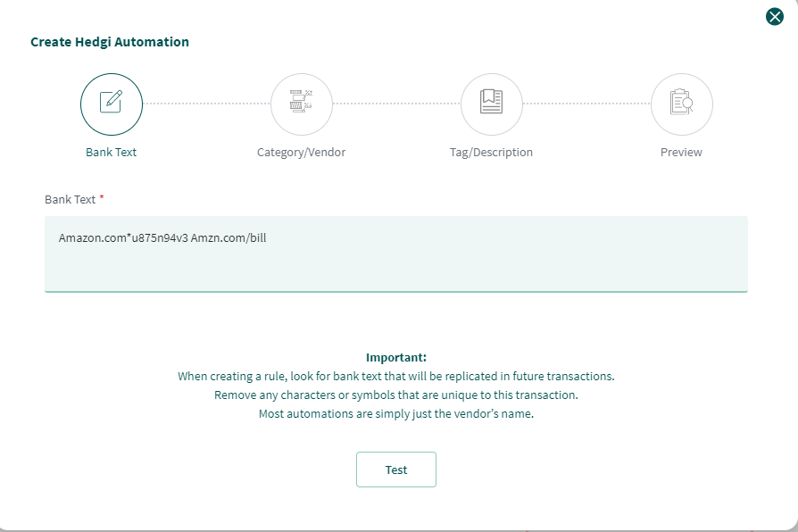Click the Bank Text field label

tap(71, 200)
